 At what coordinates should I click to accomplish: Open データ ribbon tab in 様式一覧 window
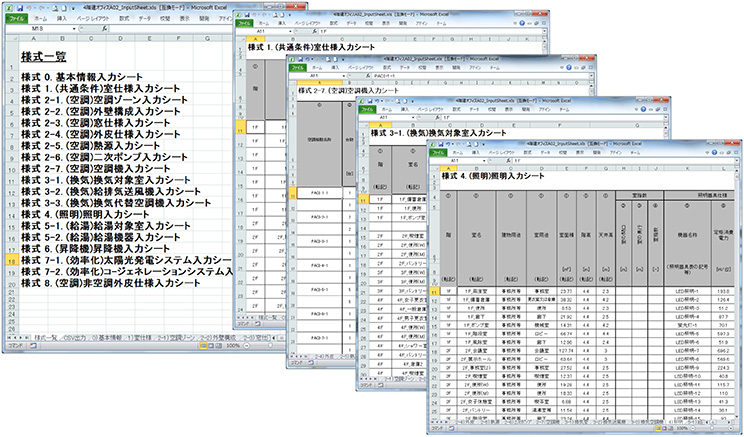coord(145,19)
